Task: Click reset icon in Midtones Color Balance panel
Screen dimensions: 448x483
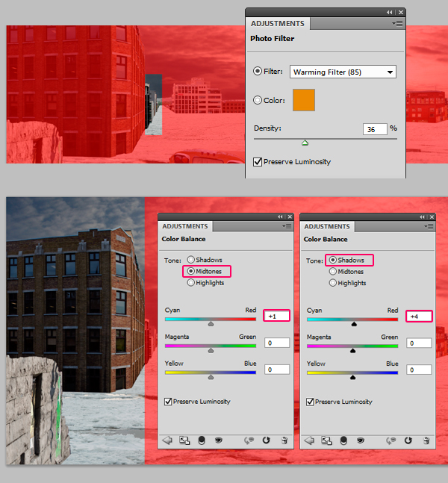Action: pyautogui.click(x=267, y=440)
